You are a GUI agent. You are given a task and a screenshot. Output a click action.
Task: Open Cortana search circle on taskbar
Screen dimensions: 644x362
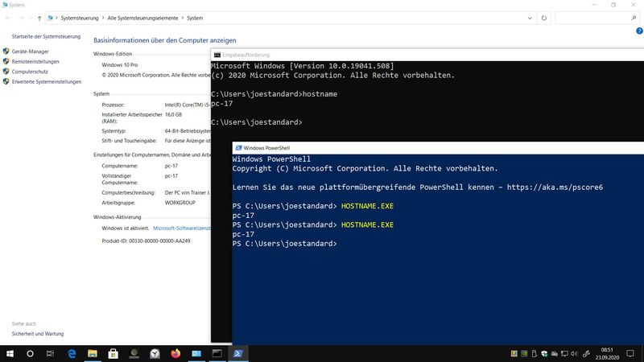[x=30, y=353]
